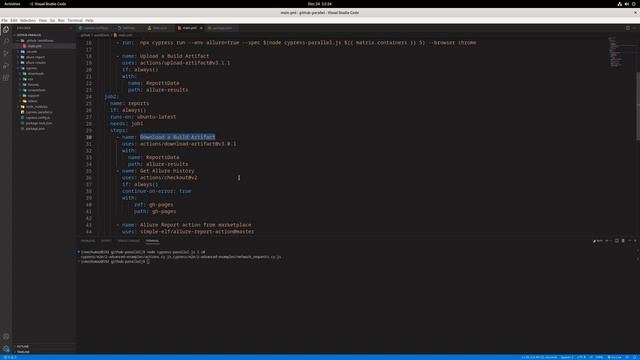Screen dimensions: 640x360
Task: Click the YAML language mode status item
Action: coord(599,357)
